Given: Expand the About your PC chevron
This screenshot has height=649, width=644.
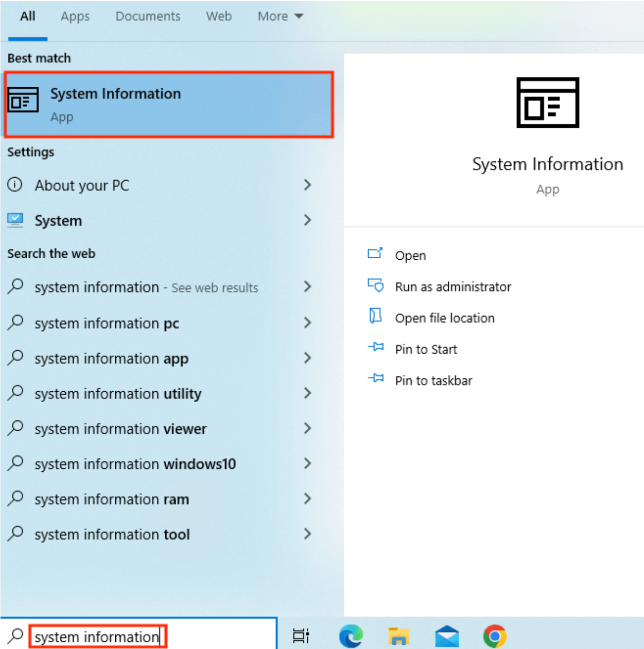Looking at the screenshot, I should click(x=307, y=185).
